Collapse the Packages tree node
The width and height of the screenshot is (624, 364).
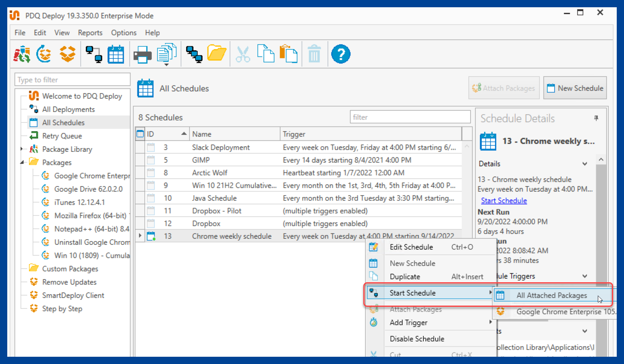[x=22, y=162]
